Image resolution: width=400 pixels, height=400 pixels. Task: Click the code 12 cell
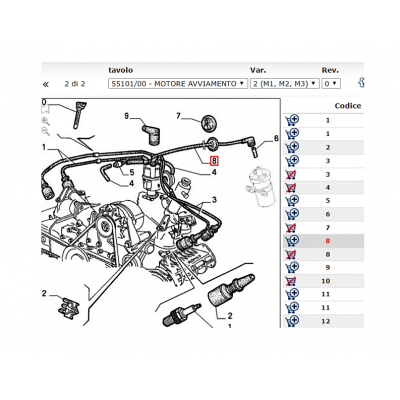coord(326,321)
